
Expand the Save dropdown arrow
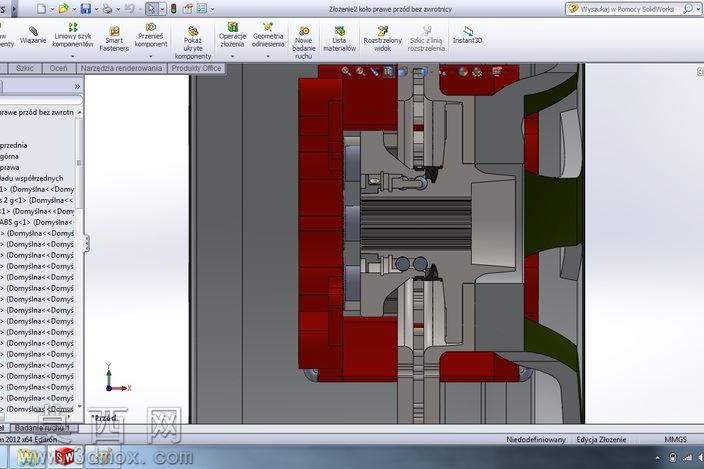point(96,9)
